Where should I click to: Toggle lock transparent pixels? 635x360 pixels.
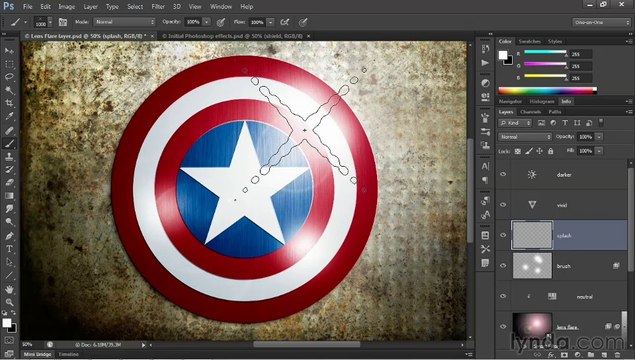(x=518, y=151)
